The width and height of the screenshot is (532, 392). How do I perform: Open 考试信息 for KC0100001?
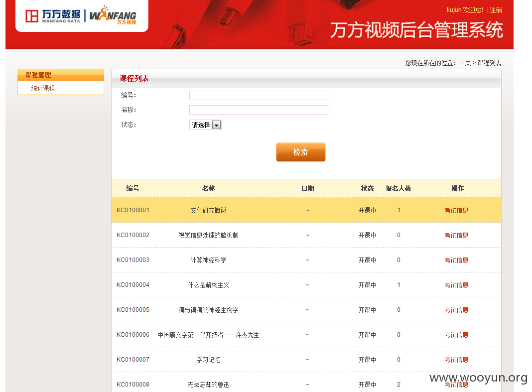(x=456, y=210)
